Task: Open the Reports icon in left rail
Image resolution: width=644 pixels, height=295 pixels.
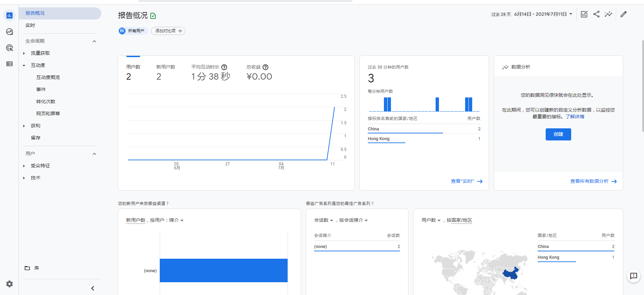Action: pyautogui.click(x=9, y=15)
